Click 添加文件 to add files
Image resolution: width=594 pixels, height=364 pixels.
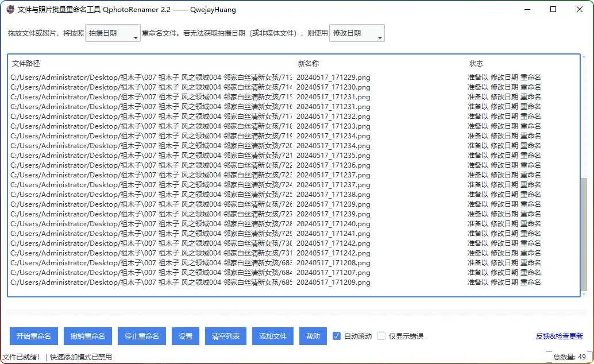pyautogui.click(x=273, y=336)
